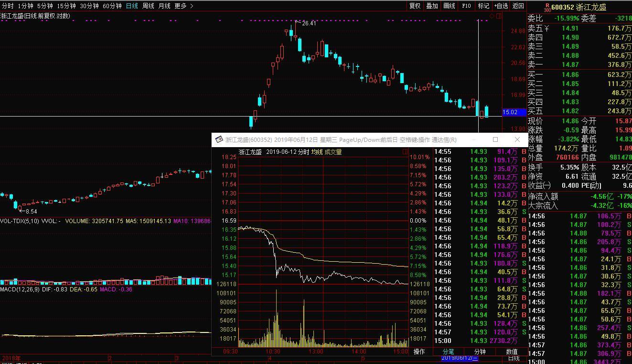
Task: Click the 外盘 760166 value
Action: point(567,157)
